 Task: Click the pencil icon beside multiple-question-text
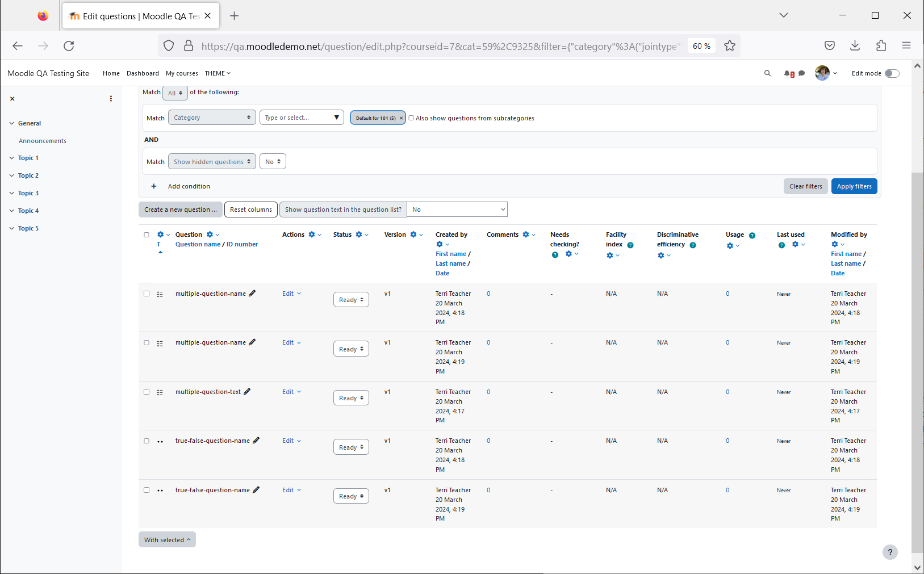247,391
